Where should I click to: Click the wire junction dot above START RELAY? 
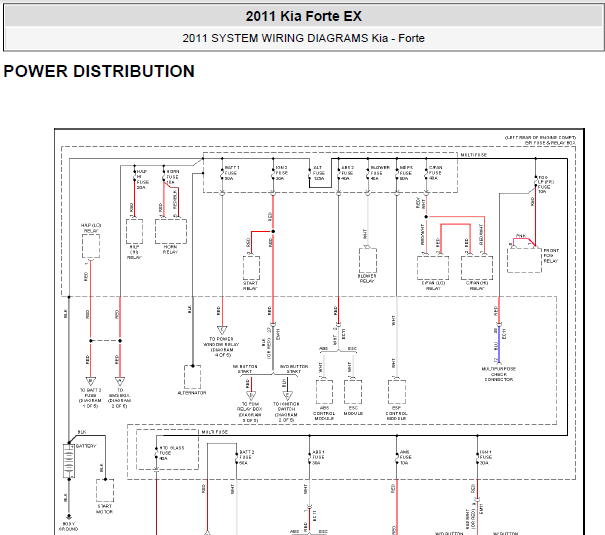[x=273, y=231]
